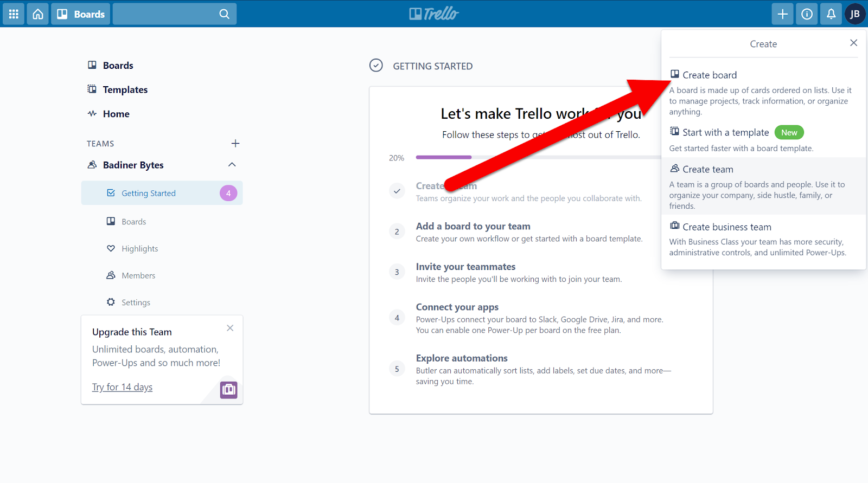Image resolution: width=868 pixels, height=483 pixels.
Task: Click the Getting Started checkbox icon
Action: click(x=111, y=192)
